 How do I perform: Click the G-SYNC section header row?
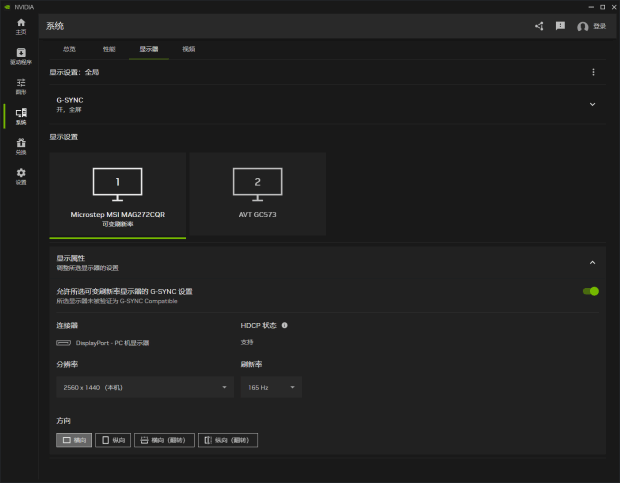(x=327, y=104)
